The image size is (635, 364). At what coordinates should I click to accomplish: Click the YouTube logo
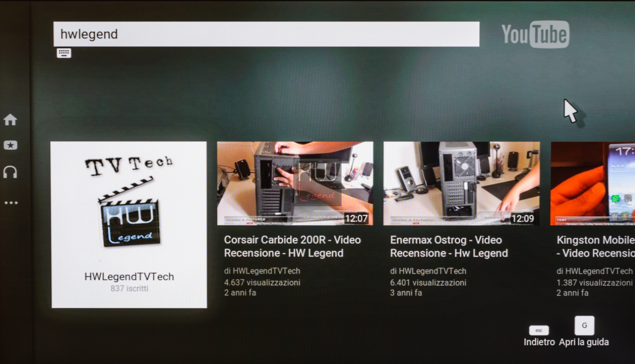click(x=535, y=34)
